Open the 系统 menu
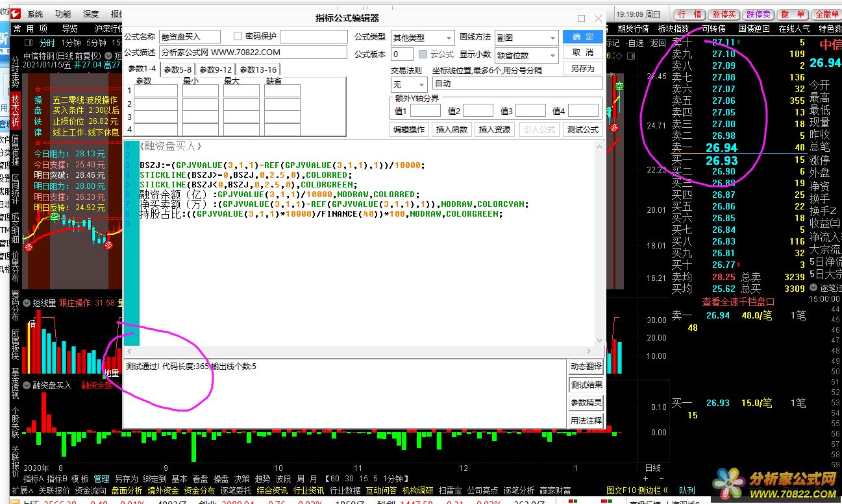The image size is (842, 504). click(35, 14)
